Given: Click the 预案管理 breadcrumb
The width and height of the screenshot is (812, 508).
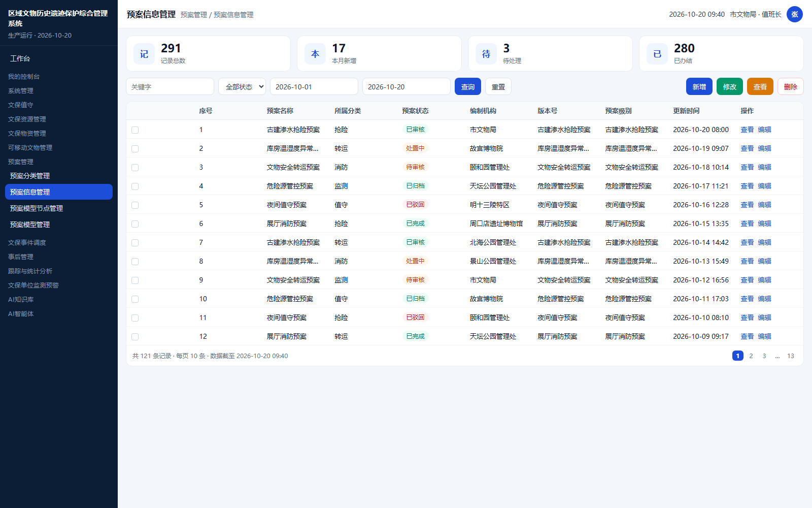Looking at the screenshot, I should pos(194,15).
